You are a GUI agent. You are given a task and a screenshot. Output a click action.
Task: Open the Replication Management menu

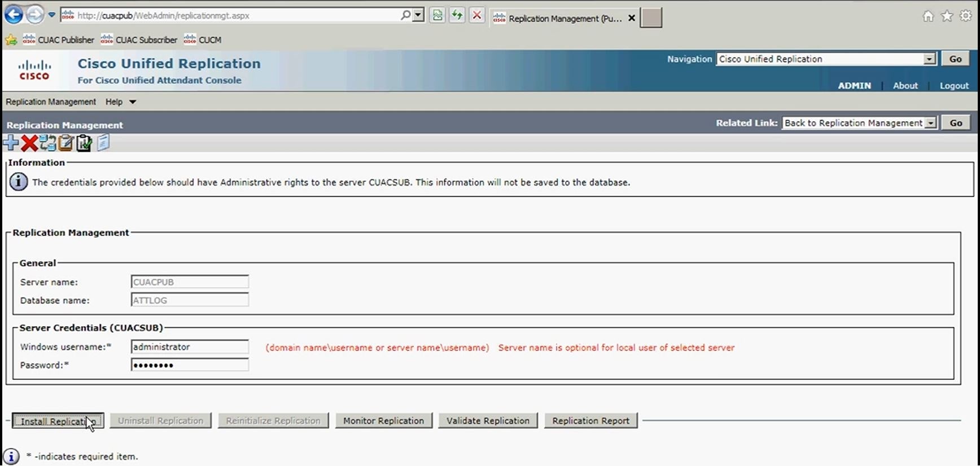[51, 102]
